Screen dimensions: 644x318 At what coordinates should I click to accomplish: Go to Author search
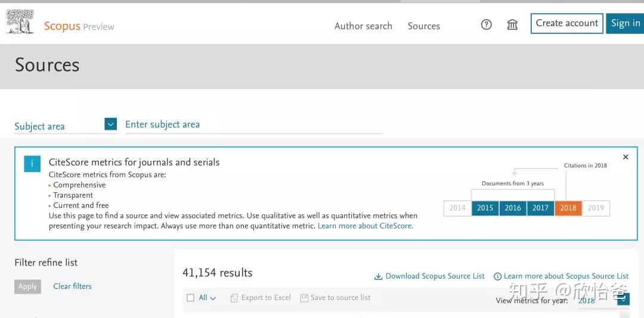click(x=363, y=26)
